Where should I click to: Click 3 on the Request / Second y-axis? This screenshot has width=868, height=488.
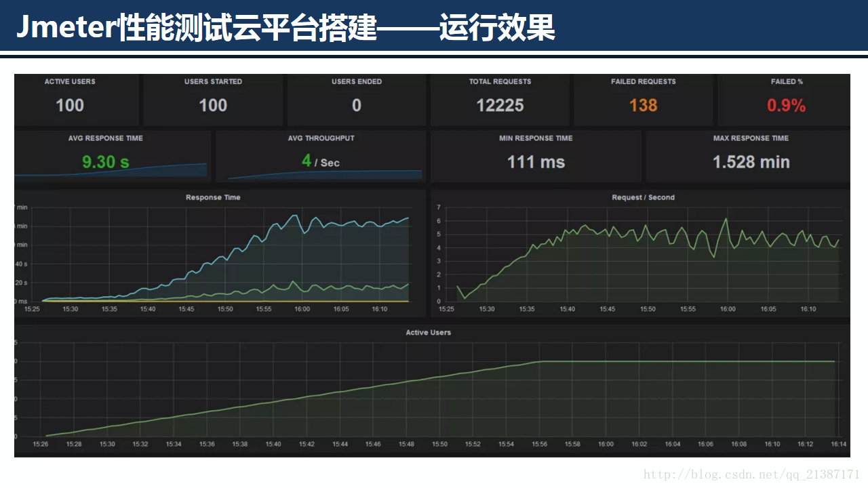(439, 261)
